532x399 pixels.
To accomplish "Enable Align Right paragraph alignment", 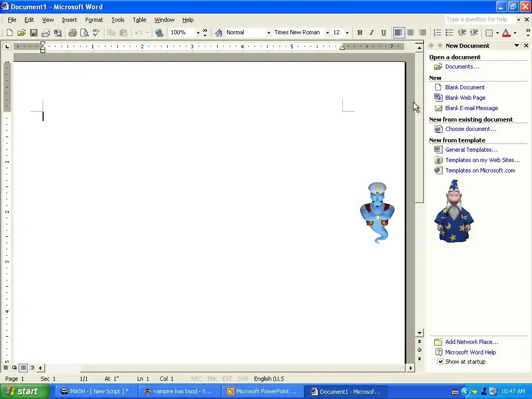I will point(422,33).
